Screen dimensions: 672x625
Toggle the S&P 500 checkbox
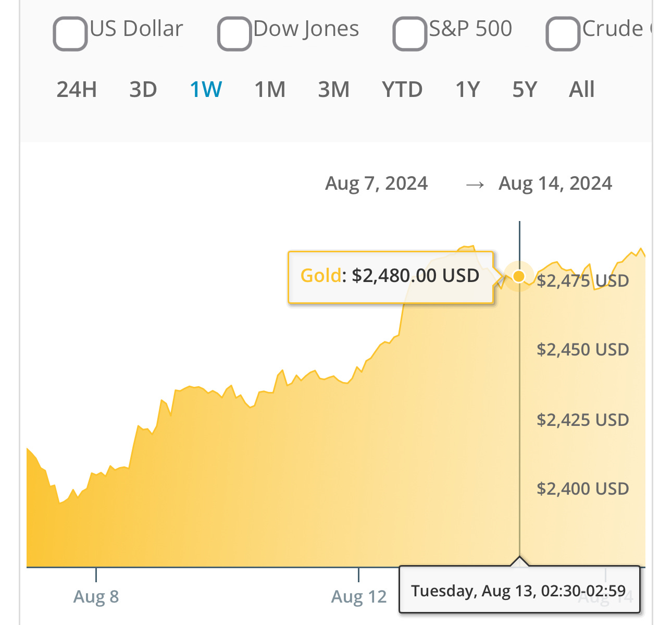(410, 34)
